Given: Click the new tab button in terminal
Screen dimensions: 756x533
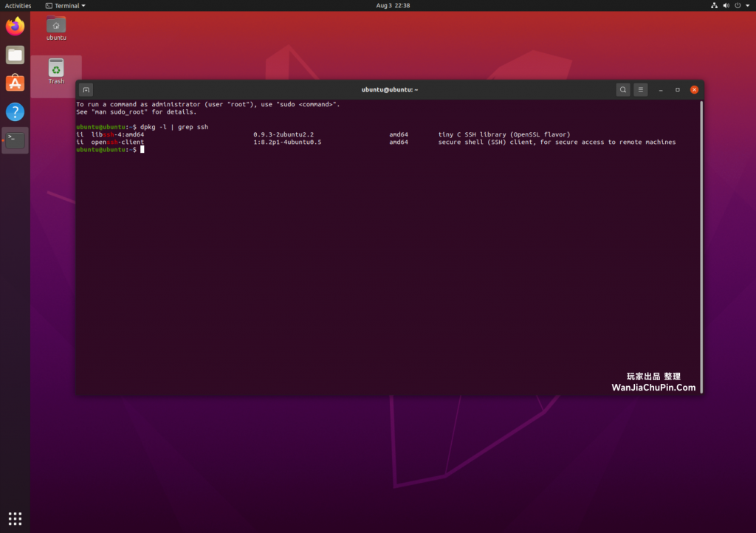Looking at the screenshot, I should (x=86, y=89).
